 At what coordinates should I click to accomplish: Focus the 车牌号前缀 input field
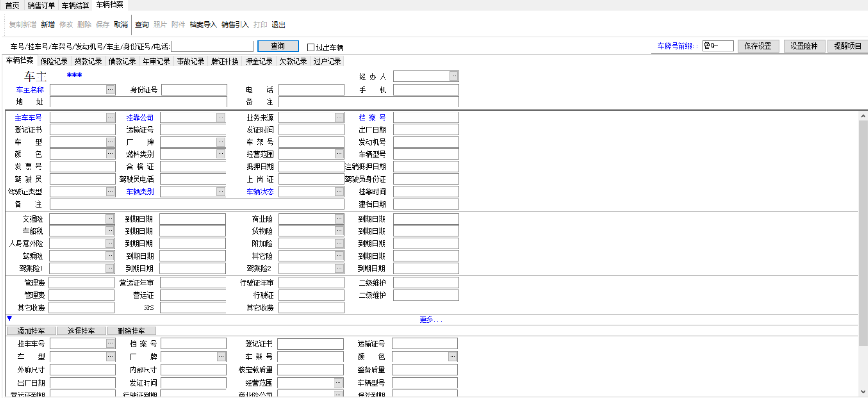(718, 46)
